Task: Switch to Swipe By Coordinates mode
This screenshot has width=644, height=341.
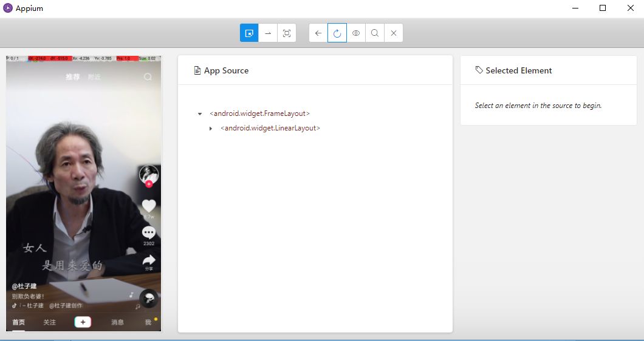Action: click(x=268, y=33)
